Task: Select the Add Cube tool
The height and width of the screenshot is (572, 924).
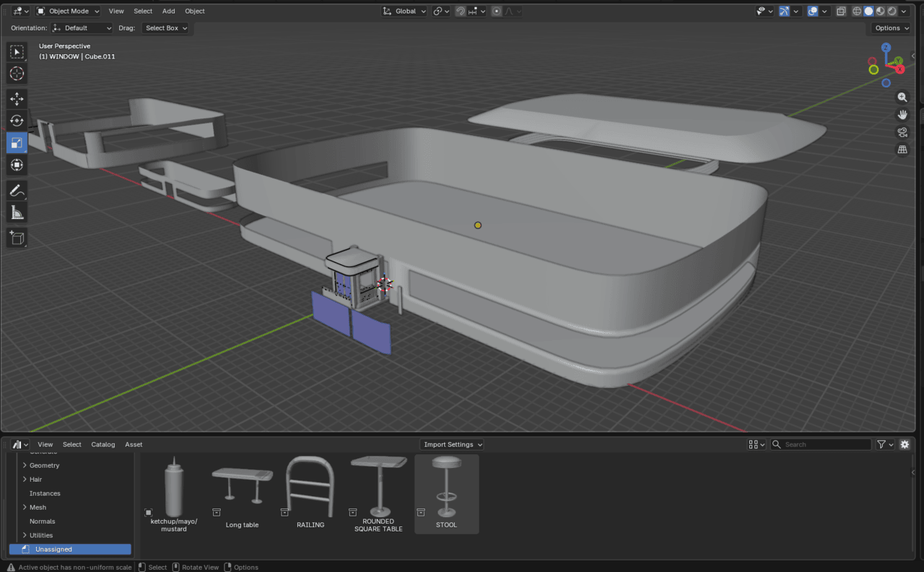Action: tap(17, 238)
